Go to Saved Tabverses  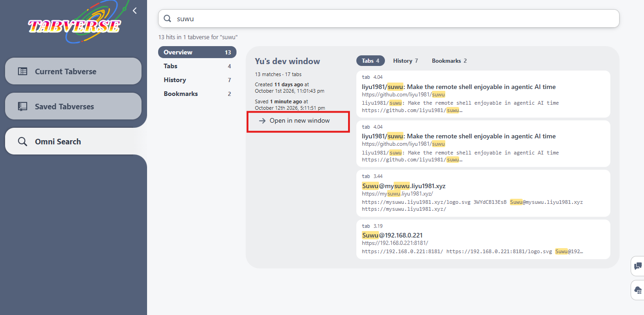pyautogui.click(x=73, y=107)
